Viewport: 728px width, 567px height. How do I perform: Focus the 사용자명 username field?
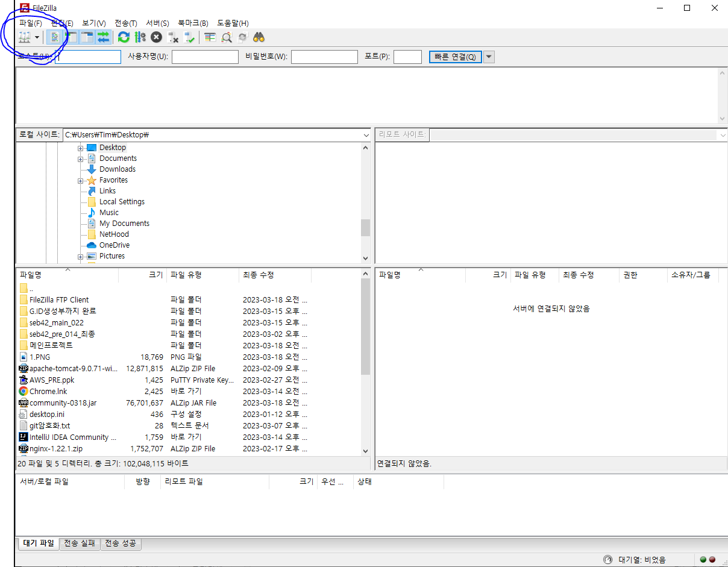(x=205, y=57)
